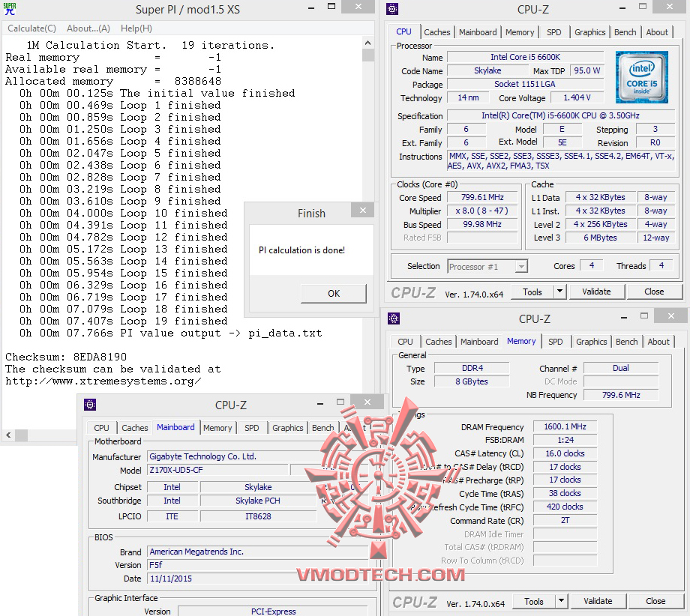690x616 pixels.
Task: Switch to Mainboard tab in top CPU-Z window
Action: (478, 32)
